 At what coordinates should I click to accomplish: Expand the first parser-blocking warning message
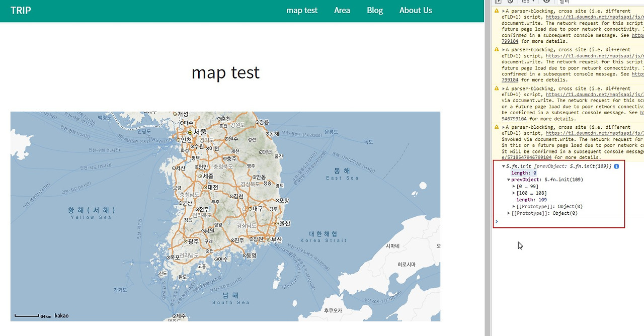504,11
